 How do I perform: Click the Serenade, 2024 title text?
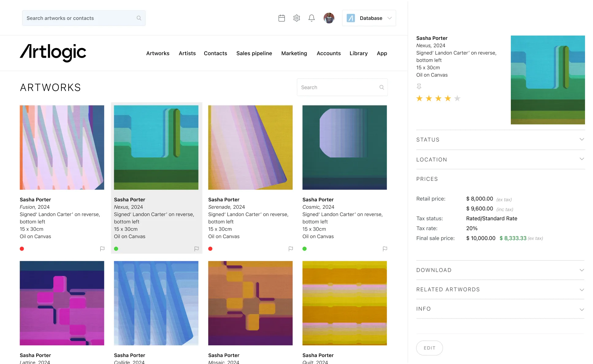[x=226, y=207]
